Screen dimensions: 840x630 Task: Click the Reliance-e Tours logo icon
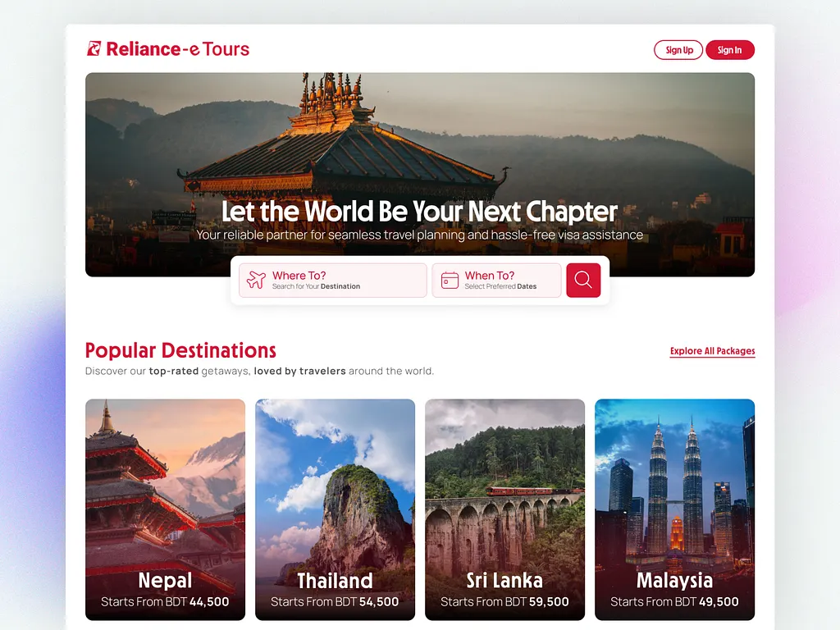(94, 48)
